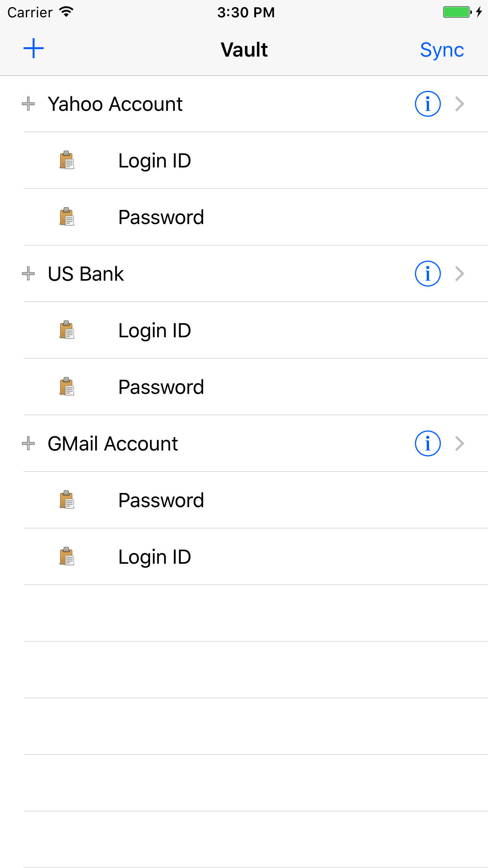
Task: Open info for US Bank
Action: tap(427, 274)
